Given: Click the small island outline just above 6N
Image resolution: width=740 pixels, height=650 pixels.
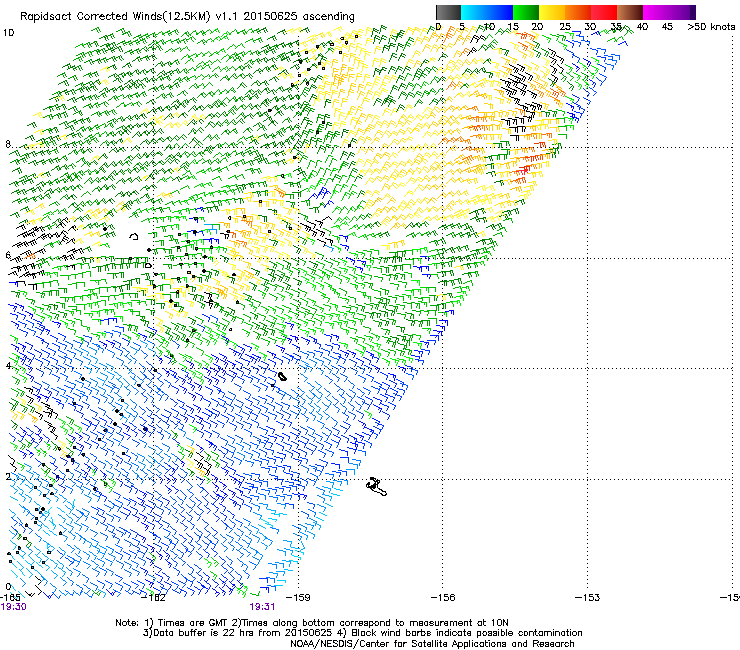Looking at the screenshot, I should 134,236.
